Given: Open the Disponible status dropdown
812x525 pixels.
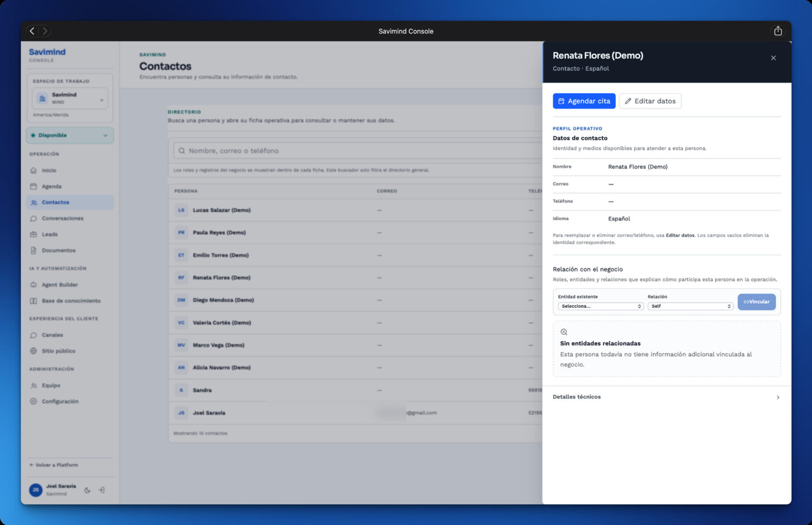Looking at the screenshot, I should (70, 135).
